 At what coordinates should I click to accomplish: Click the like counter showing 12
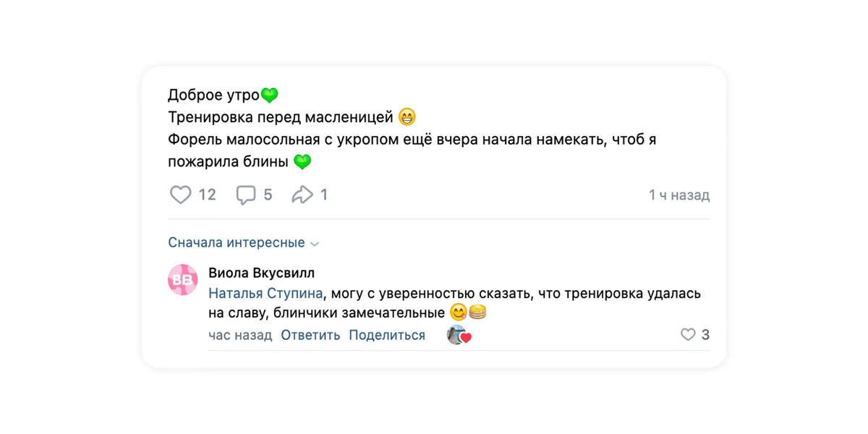[208, 194]
